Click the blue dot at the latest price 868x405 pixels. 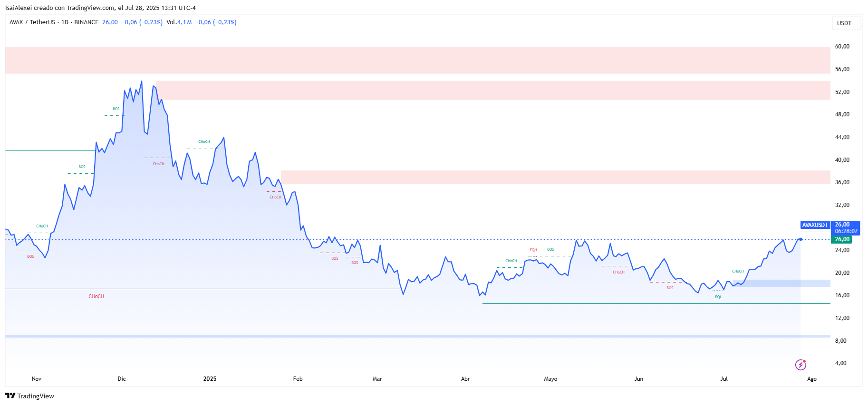pos(801,239)
